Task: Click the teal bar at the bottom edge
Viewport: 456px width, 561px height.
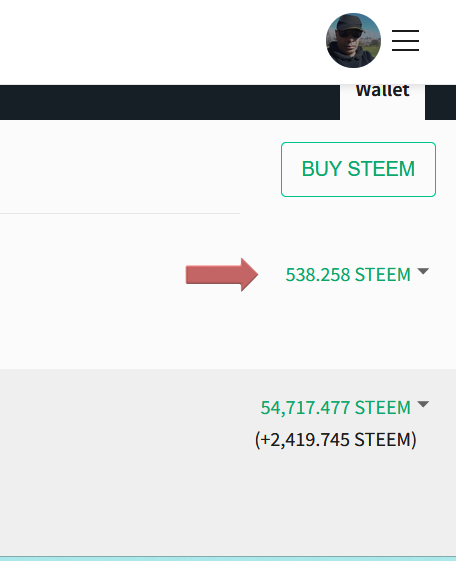Action: pyautogui.click(x=228, y=558)
